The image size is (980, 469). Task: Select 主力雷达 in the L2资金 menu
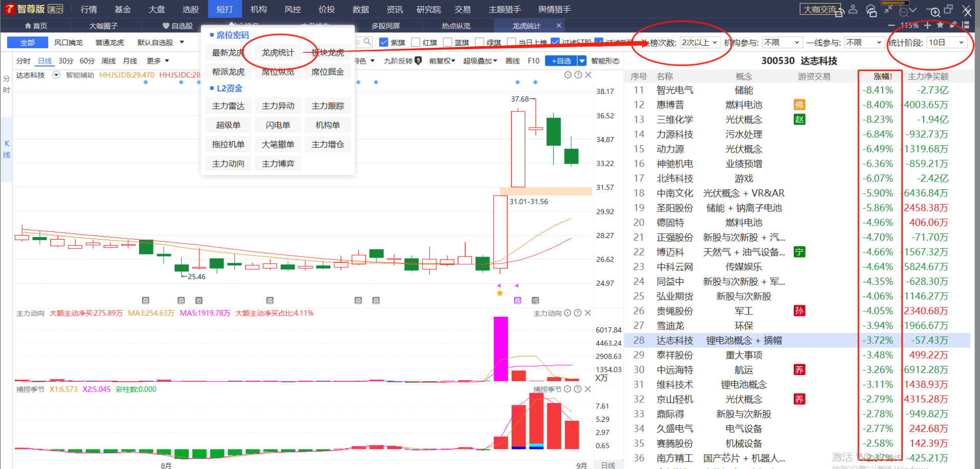228,106
